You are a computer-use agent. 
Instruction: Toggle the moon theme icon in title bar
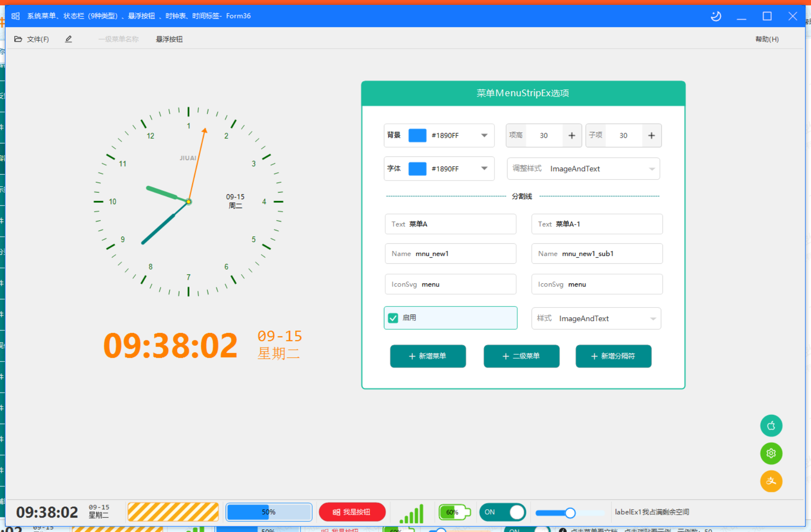tap(716, 16)
